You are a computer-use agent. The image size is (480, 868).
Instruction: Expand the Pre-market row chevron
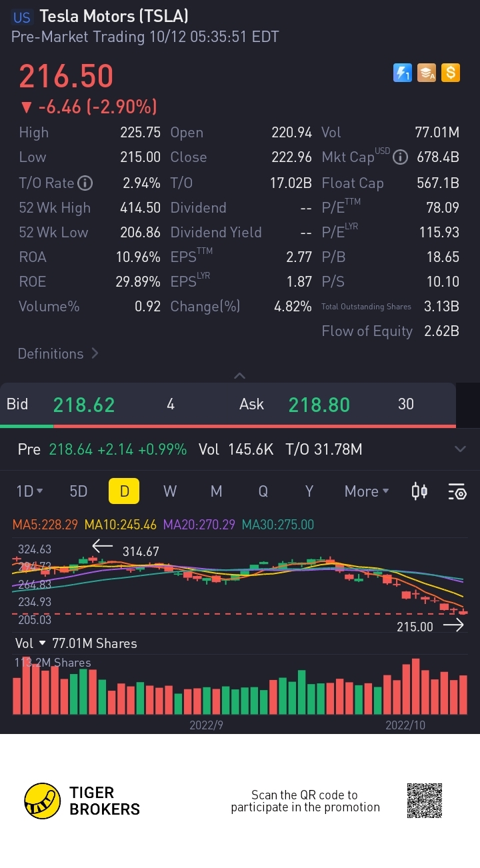[x=460, y=449]
